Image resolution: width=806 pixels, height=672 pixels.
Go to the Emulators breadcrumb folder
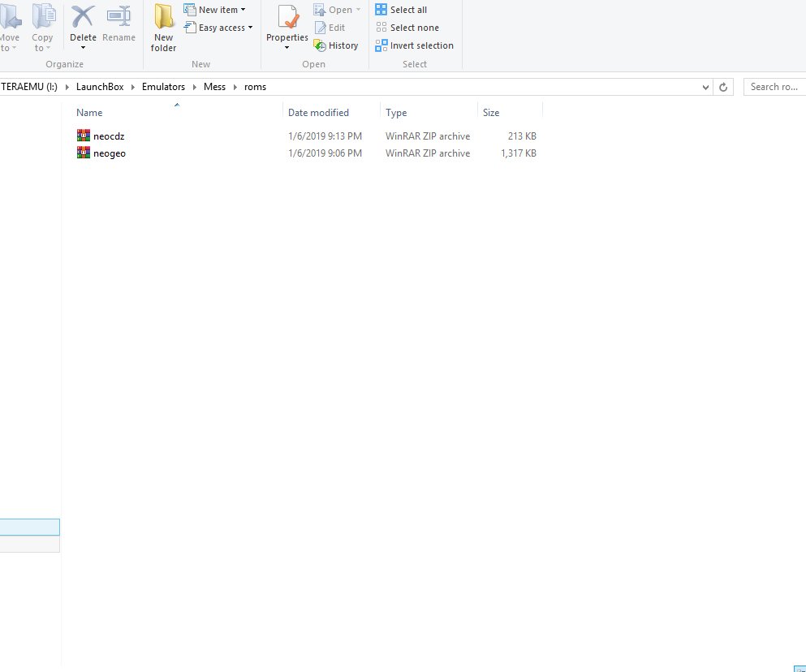[x=163, y=87]
